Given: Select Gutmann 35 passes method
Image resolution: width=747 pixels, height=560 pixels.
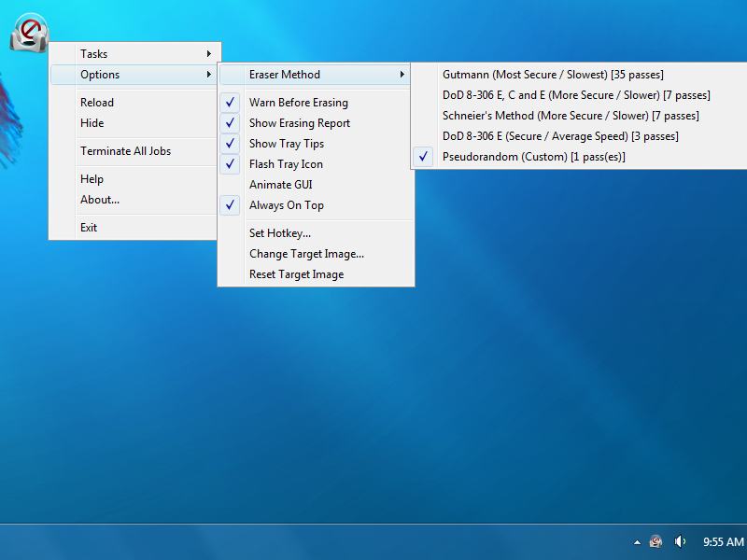Looking at the screenshot, I should [x=553, y=75].
